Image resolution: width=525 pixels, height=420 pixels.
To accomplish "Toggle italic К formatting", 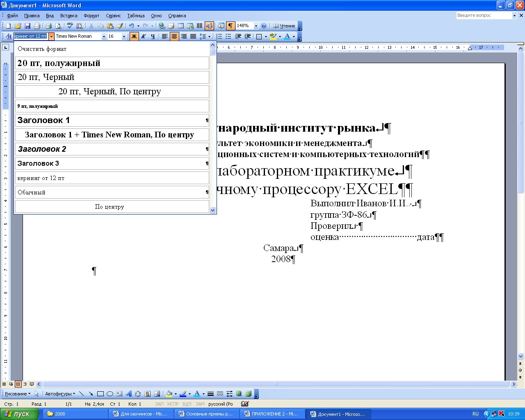I will [144, 37].
